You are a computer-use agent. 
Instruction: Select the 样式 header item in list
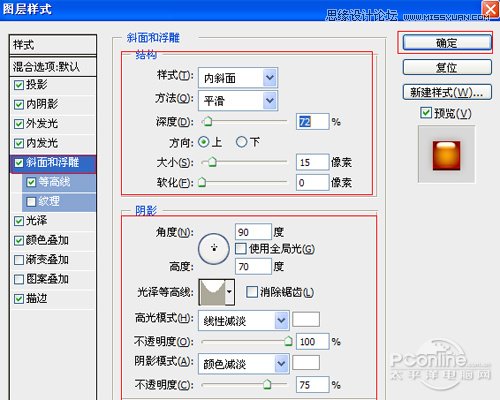click(x=53, y=44)
